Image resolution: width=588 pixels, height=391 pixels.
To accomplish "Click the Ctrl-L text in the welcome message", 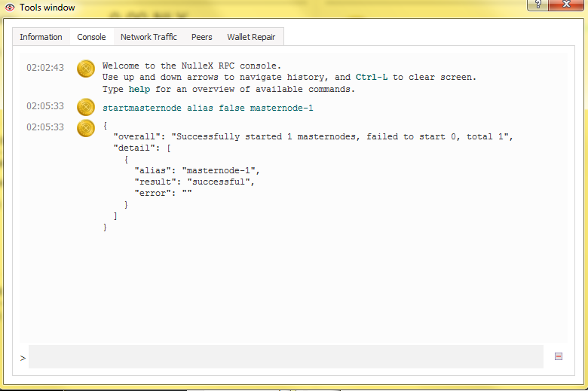I will [372, 78].
